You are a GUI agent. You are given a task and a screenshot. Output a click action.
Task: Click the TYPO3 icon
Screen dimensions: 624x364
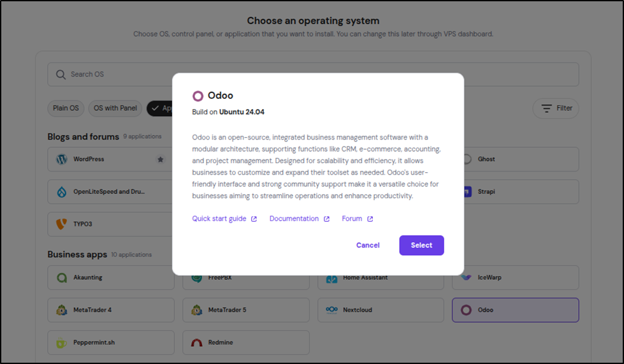62,224
